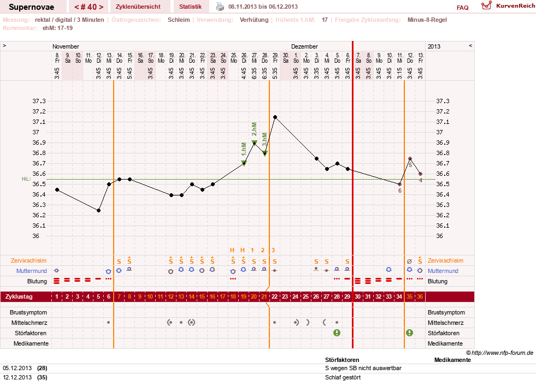Open the KurvenReich logo link

508,6
